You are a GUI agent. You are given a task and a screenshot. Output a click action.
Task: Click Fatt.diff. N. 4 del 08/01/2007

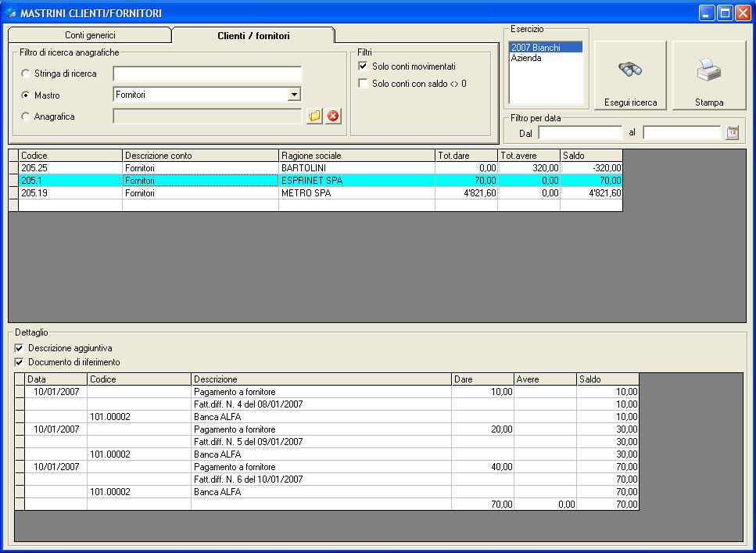point(321,404)
